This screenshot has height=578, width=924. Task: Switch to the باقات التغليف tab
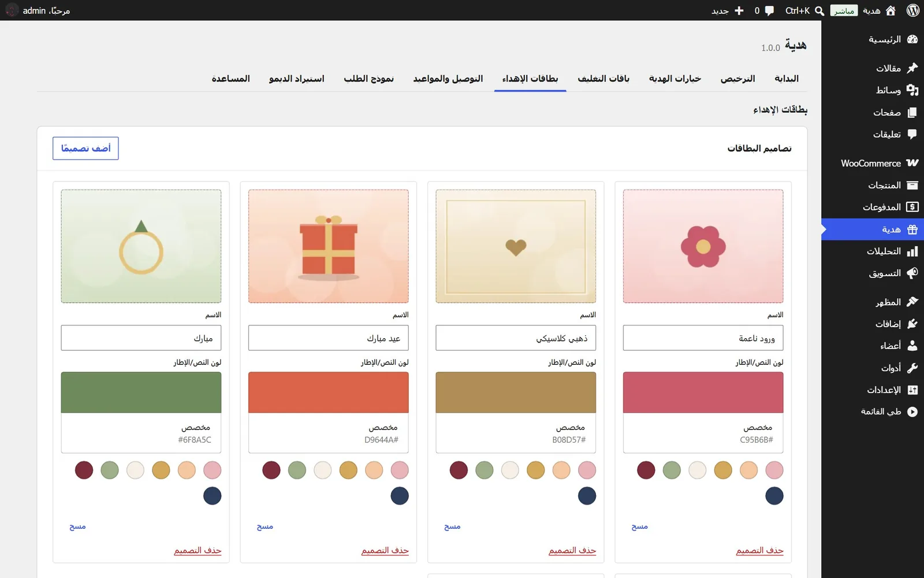(x=603, y=79)
